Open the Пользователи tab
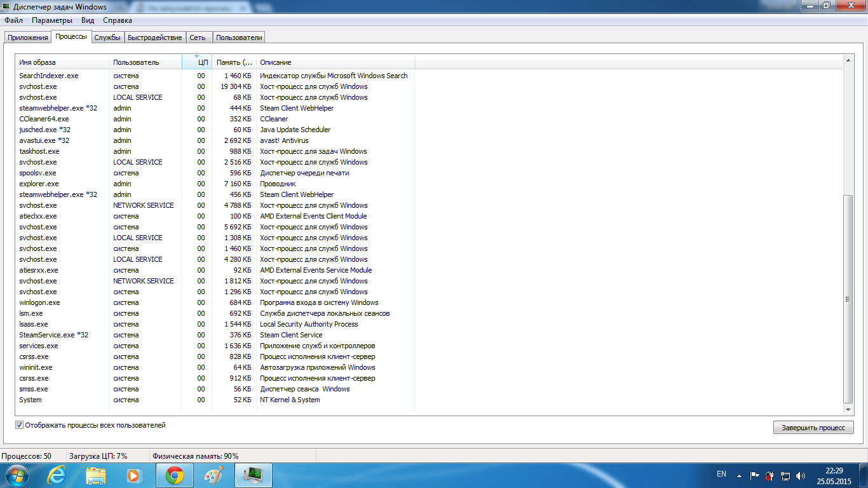Image resolution: width=868 pixels, height=488 pixels. [x=239, y=37]
